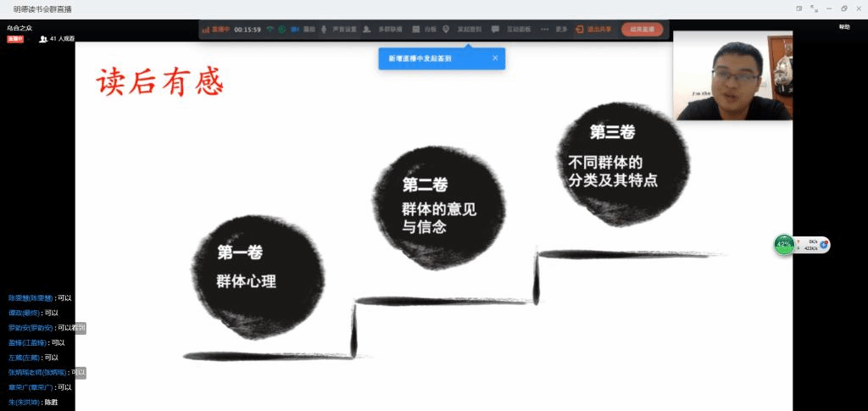The image size is (868, 411).
Task: Dismiss the 新增直播中发起签到 tooltip
Action: (x=495, y=58)
